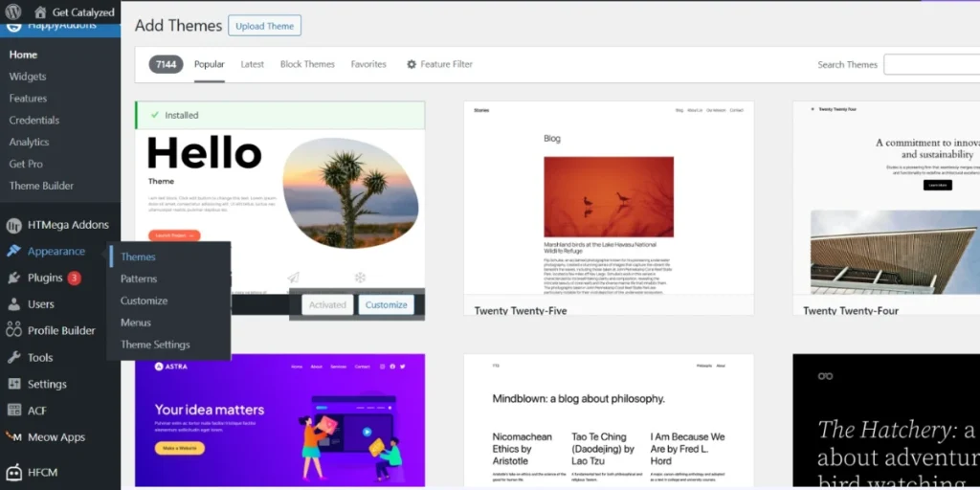Open the Theme Builder submenu item
Image resolution: width=980 pixels, height=490 pixels.
point(41,186)
